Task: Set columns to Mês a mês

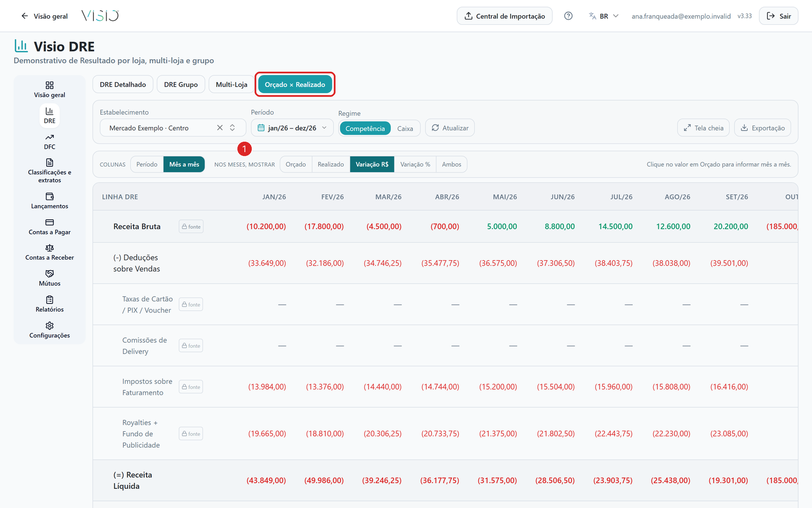Action: point(184,164)
